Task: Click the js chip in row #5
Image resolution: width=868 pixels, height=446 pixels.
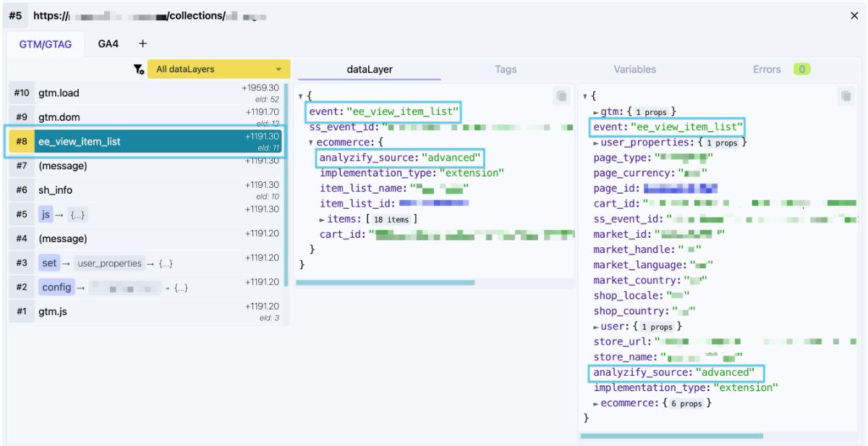Action: tap(46, 215)
